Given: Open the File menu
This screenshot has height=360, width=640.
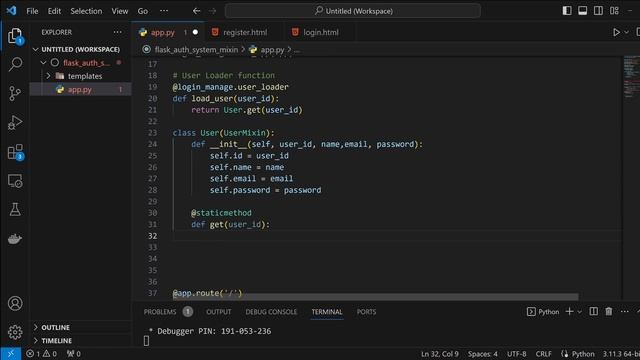Looking at the screenshot, I should coord(32,11).
